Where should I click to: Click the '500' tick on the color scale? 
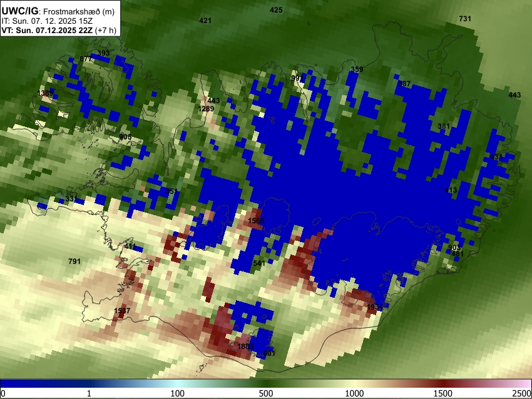(x=266, y=393)
